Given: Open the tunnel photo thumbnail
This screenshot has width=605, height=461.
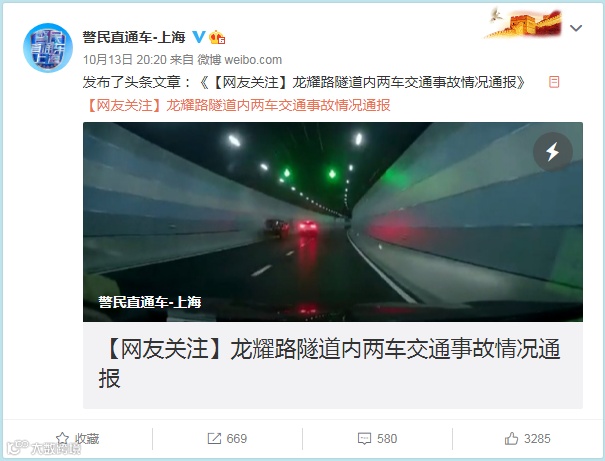Looking at the screenshot, I should (333, 222).
